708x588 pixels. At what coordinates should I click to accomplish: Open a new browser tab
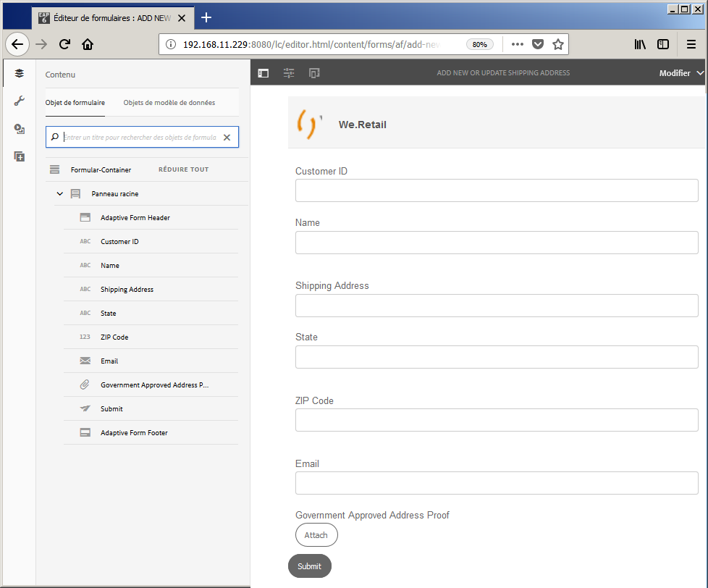206,17
